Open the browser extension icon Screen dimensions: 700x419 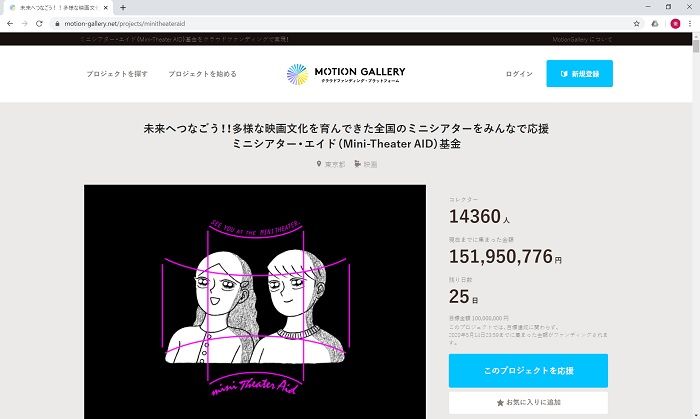pos(655,24)
